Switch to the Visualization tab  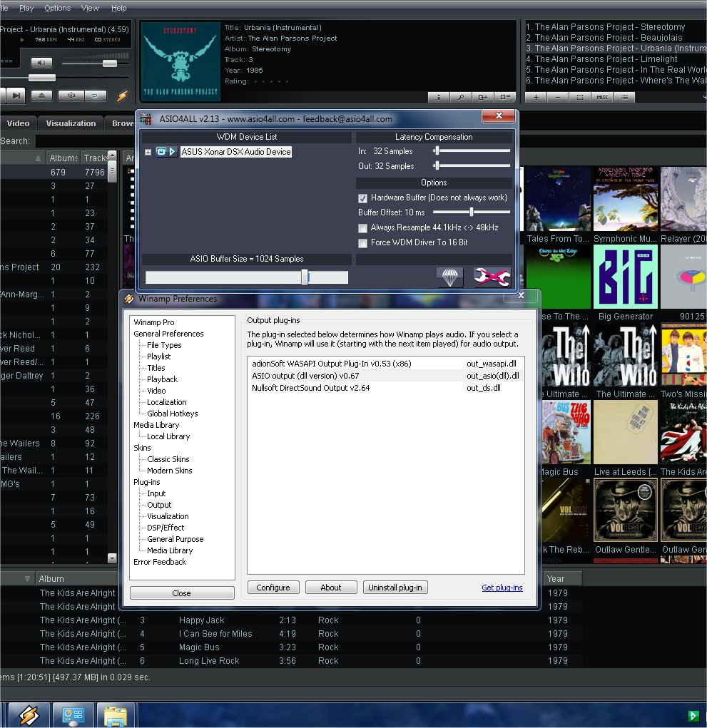tap(71, 123)
